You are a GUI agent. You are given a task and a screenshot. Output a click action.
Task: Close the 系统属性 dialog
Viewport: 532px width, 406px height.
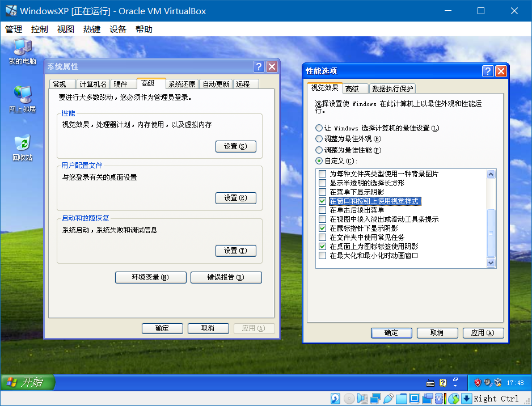point(272,66)
